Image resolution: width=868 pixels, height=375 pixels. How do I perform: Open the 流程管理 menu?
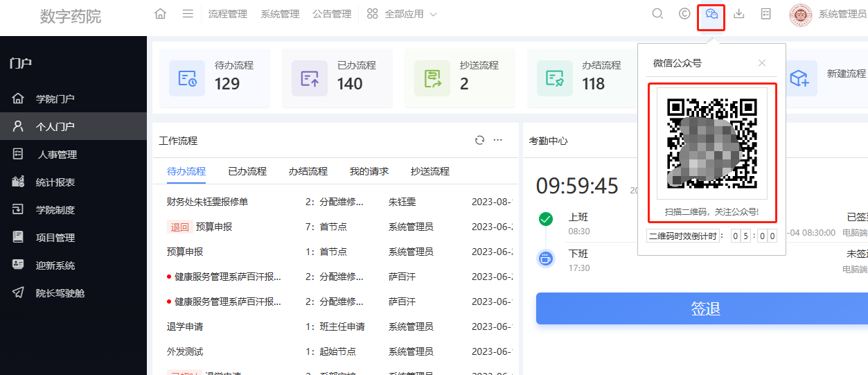(228, 14)
